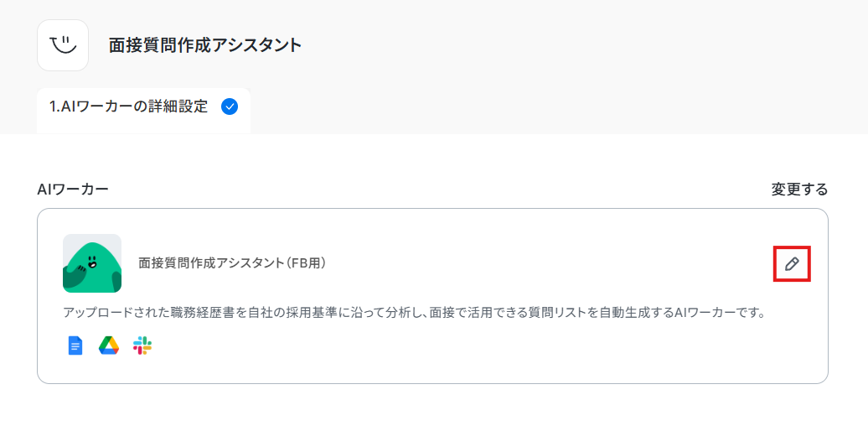Select the 面接質問作成アシスタント（FB用） worker name
The image size is (868, 426).
point(232,263)
